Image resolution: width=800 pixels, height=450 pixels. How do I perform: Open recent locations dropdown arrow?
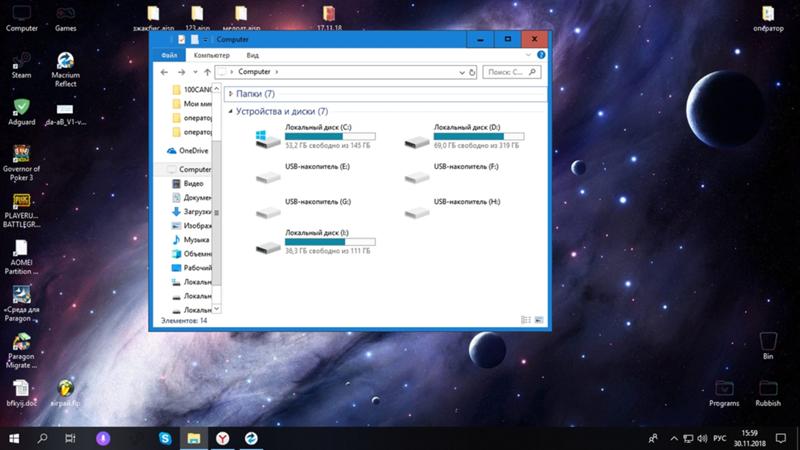point(195,72)
